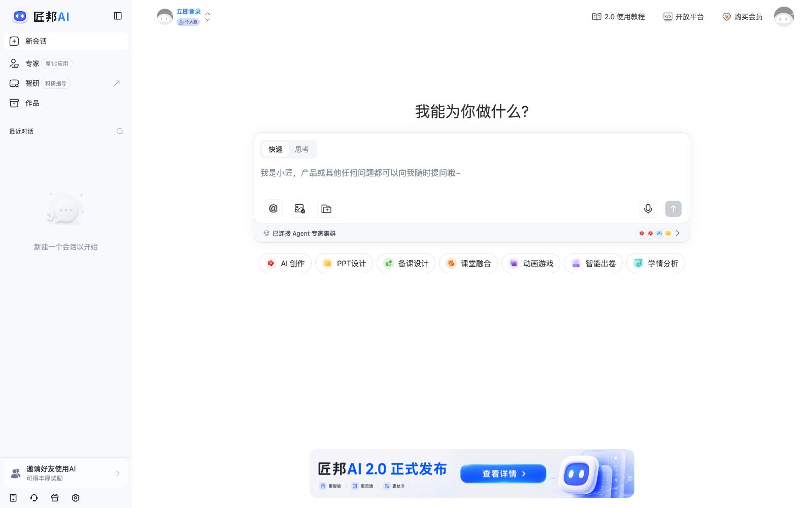Collapse the sidebar with the panel icon

(118, 16)
